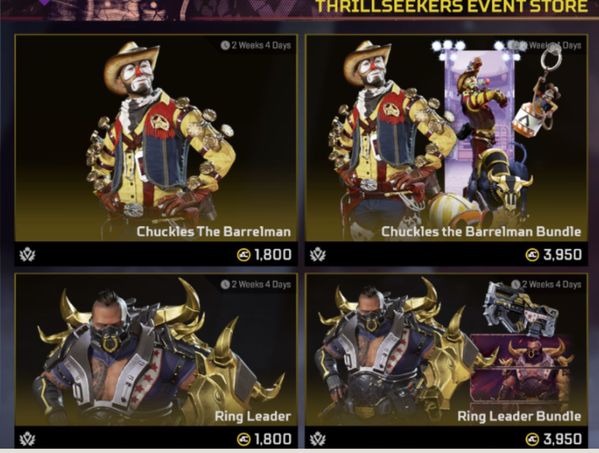Click the Thrillseekers Event Store title
The image size is (599, 453).
(452, 6)
